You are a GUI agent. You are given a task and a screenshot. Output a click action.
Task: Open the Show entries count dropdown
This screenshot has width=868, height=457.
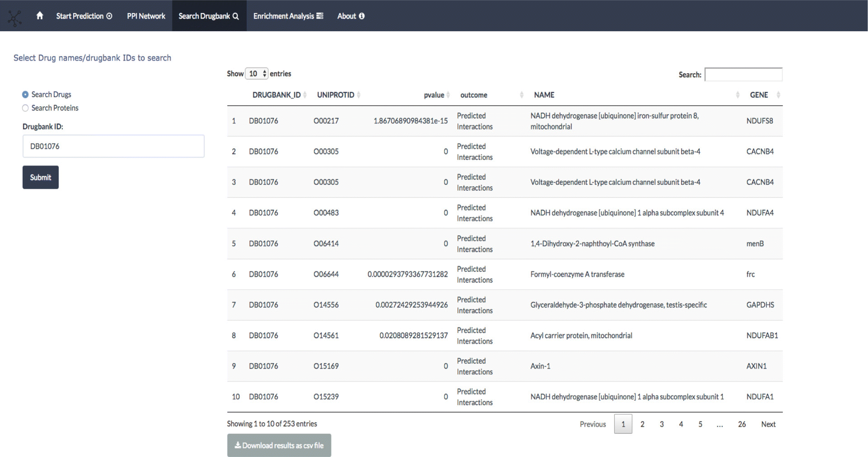point(256,74)
